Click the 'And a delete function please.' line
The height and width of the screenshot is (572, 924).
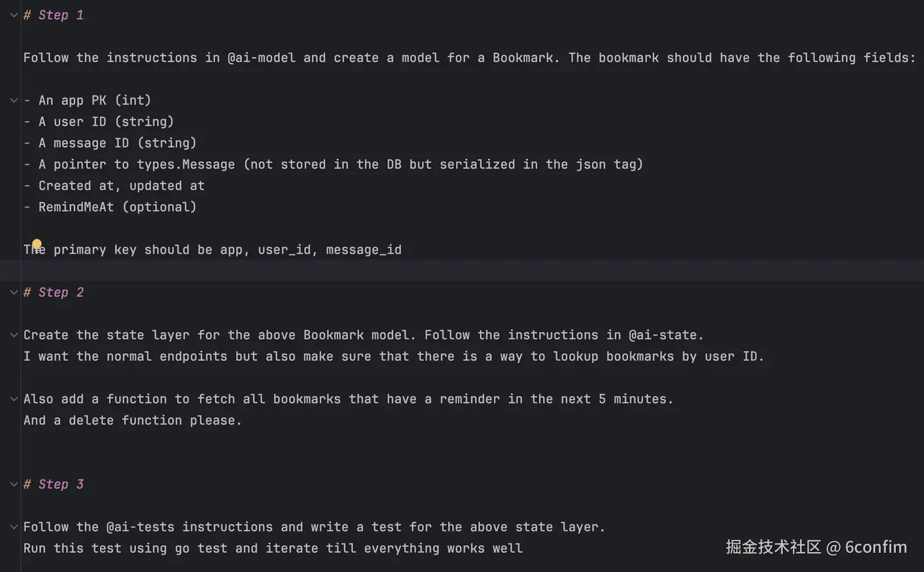click(x=132, y=421)
